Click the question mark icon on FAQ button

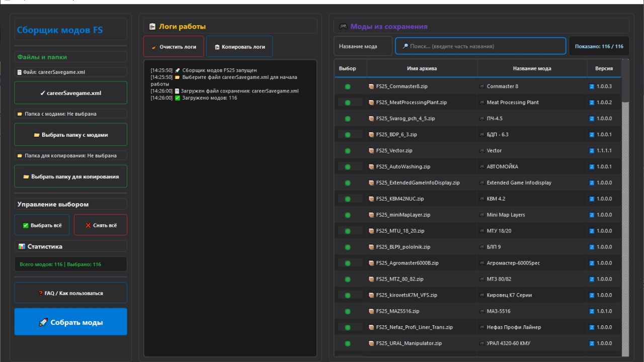point(40,293)
